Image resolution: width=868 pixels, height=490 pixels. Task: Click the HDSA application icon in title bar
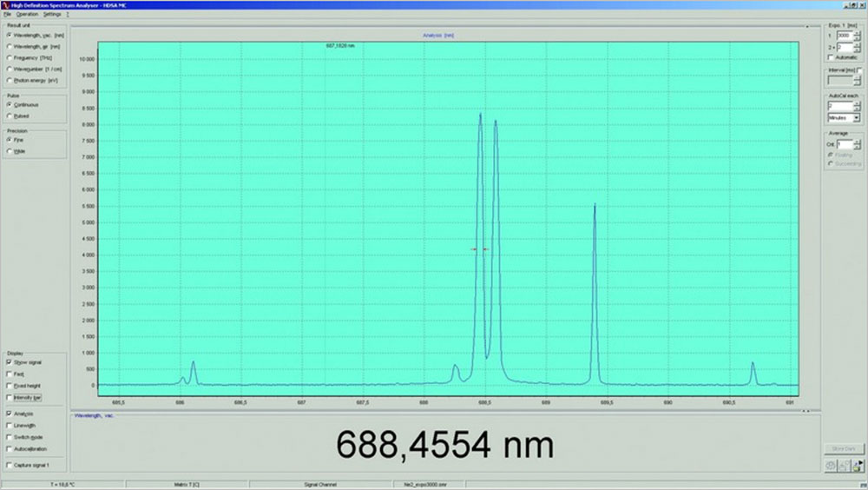click(4, 4)
